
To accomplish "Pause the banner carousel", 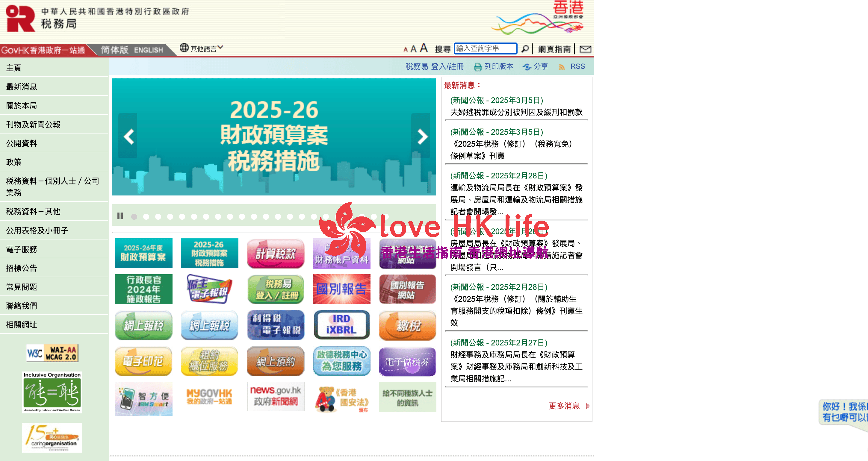I will click(120, 216).
